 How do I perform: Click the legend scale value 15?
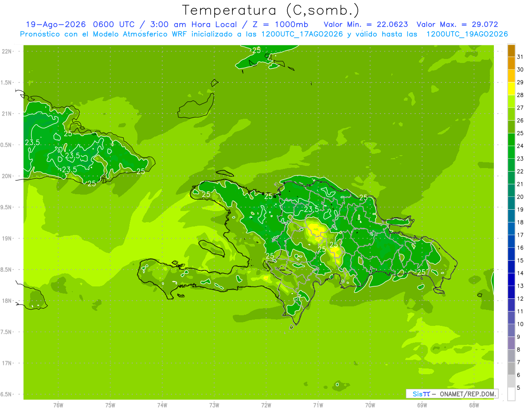coord(520,261)
